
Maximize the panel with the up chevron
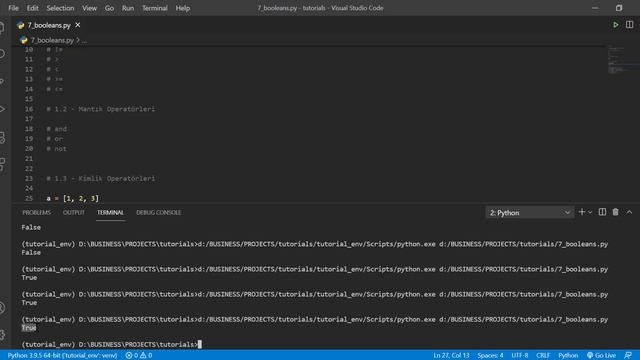coord(629,212)
